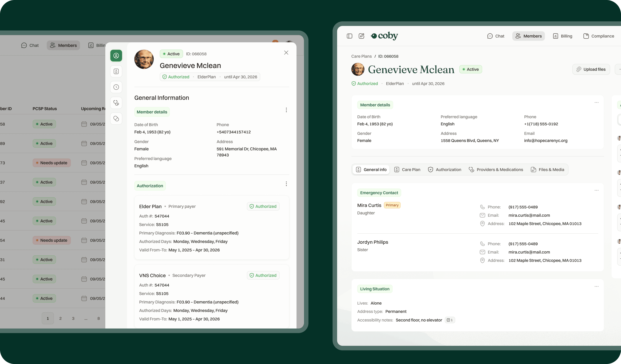Click the profile icon in modal sidebar
Screen dimensions: 621x364
pos(116,56)
